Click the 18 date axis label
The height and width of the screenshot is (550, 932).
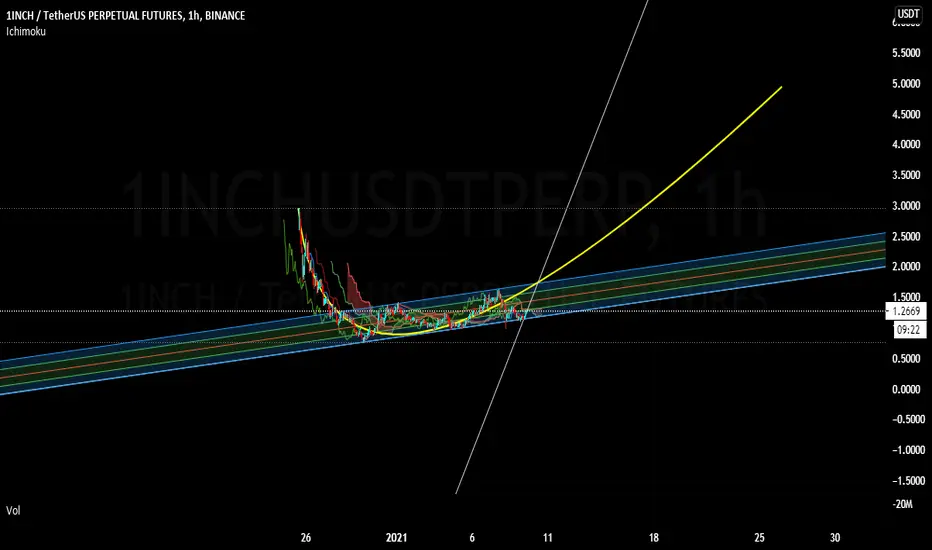click(653, 538)
